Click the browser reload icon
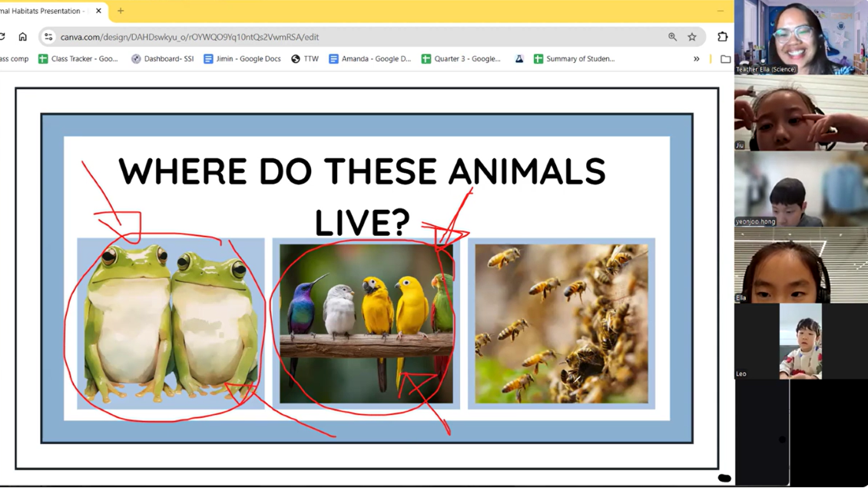This screenshot has width=868, height=488. pyautogui.click(x=3, y=37)
